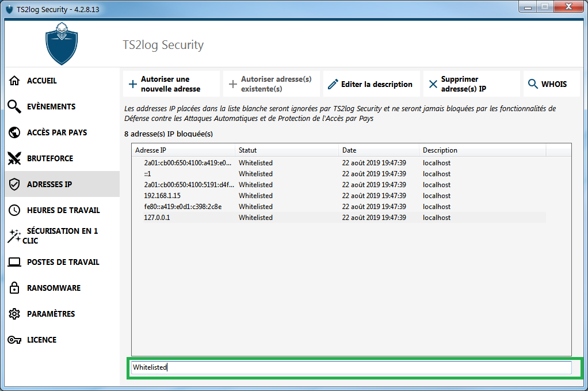This screenshot has width=588, height=391.
Task: Click the plus icon of Autoriser une nouvelle adresse
Action: click(133, 84)
